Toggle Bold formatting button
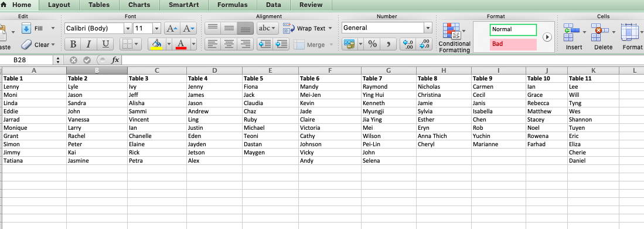This screenshot has width=644, height=229. 73,44
